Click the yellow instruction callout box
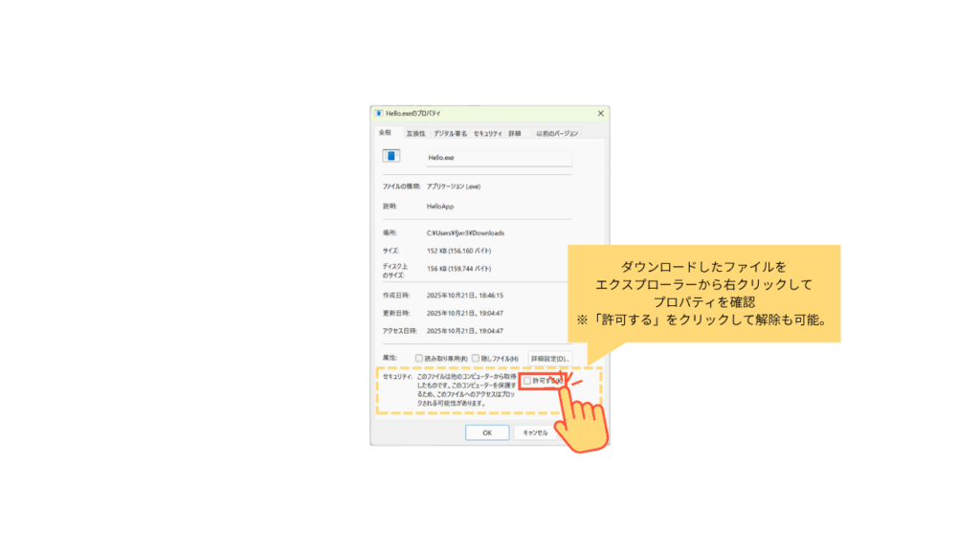The height and width of the screenshot is (551, 980). point(703,293)
